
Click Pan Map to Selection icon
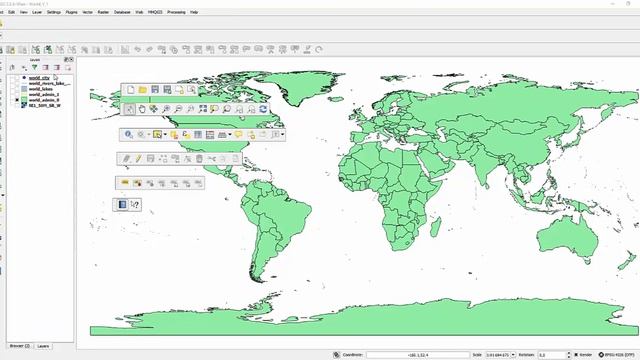pos(153,109)
